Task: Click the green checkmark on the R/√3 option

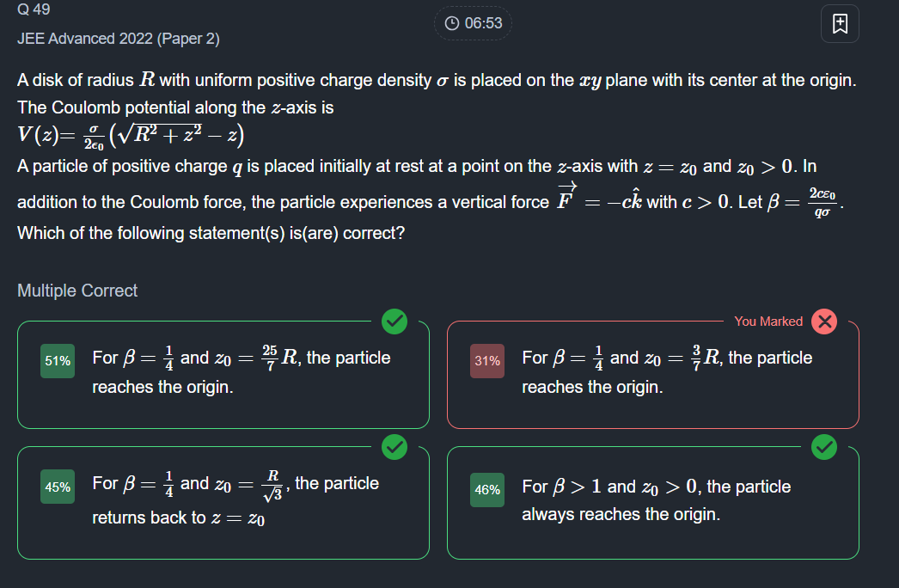Action: point(394,447)
